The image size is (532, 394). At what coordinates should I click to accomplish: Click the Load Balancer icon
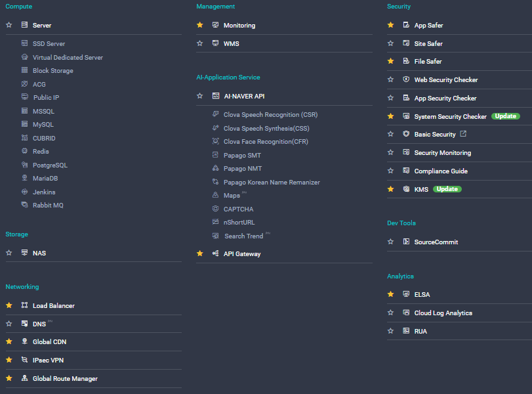tap(24, 305)
